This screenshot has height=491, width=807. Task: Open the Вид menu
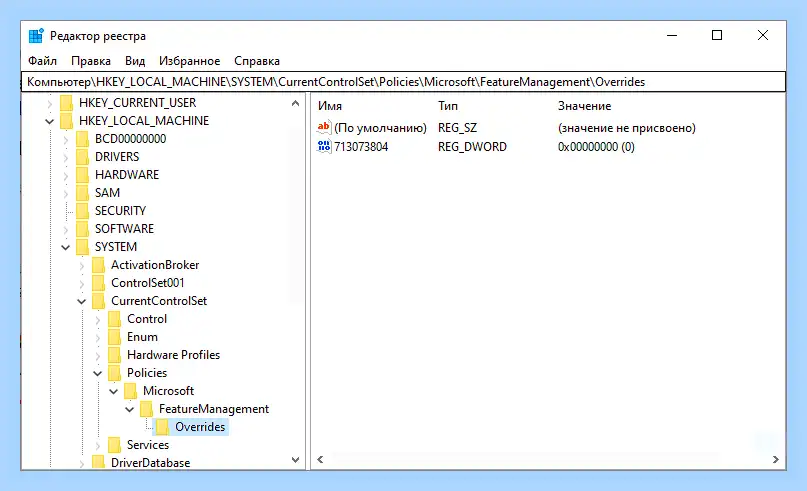135,61
